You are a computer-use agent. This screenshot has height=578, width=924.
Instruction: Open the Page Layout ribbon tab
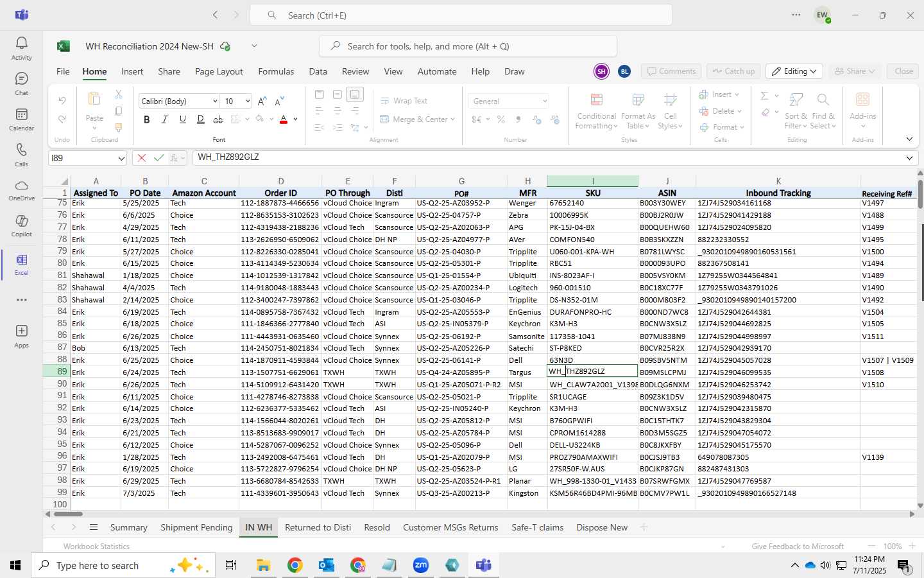pos(219,71)
